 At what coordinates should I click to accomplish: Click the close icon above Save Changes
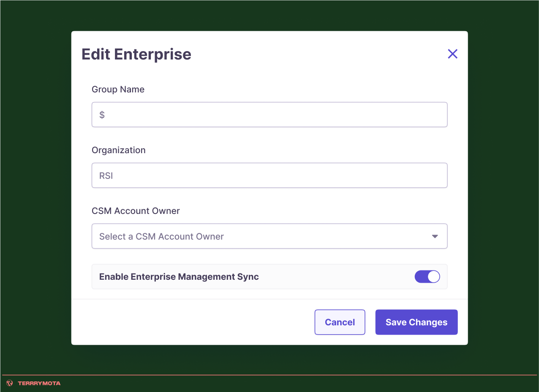(452, 54)
